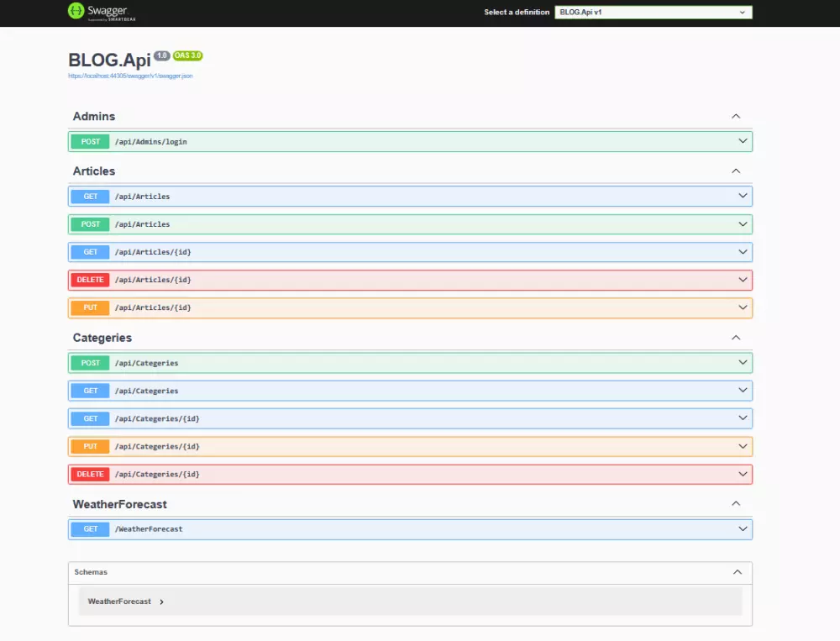Viewport: 840px width, 641px height.
Task: Click the /WeatherForecast path text
Action: [149, 529]
